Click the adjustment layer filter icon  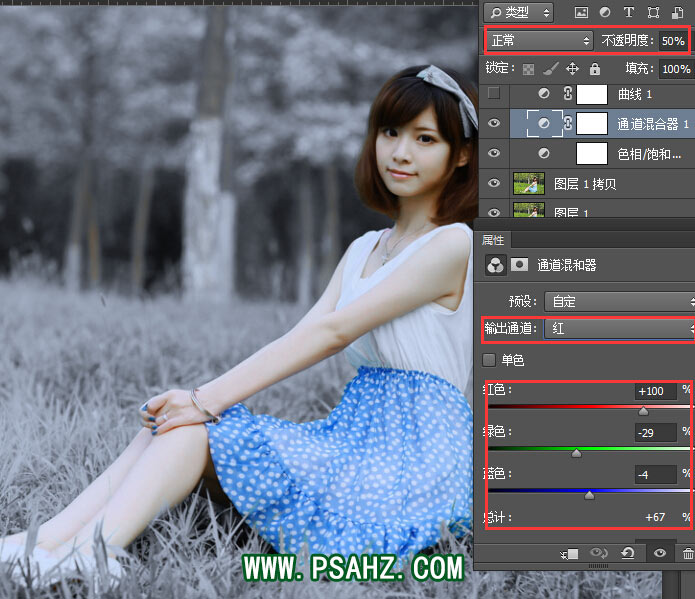(605, 13)
